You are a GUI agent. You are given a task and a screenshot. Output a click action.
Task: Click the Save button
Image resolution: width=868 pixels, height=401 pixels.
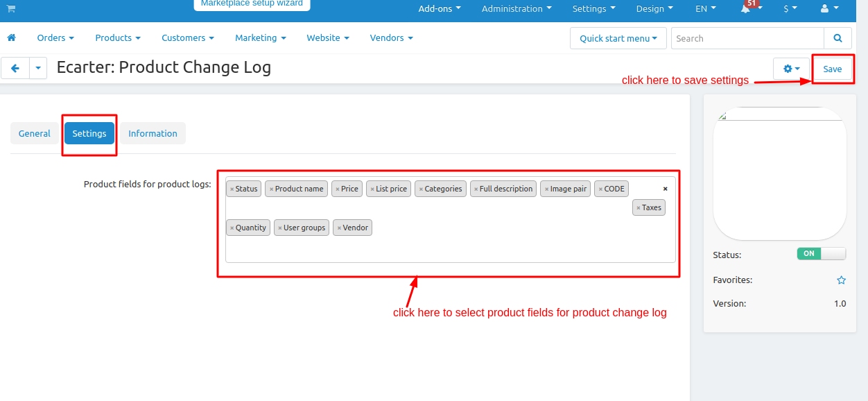click(833, 69)
